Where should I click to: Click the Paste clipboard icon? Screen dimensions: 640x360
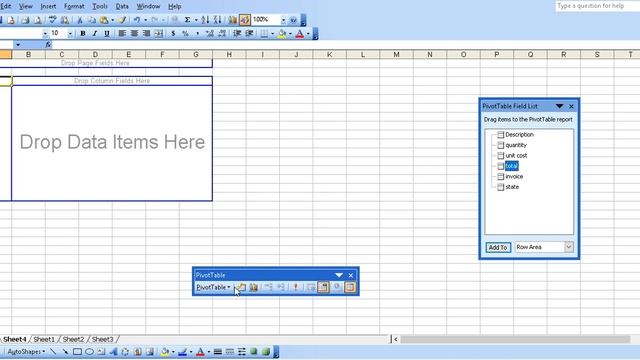point(104,20)
